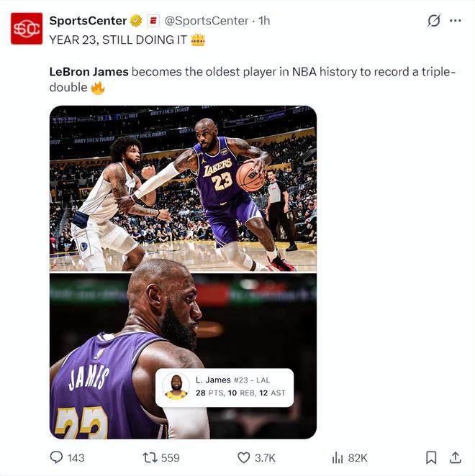
Task: Click the gold verified checkmark badge
Action: click(x=135, y=21)
